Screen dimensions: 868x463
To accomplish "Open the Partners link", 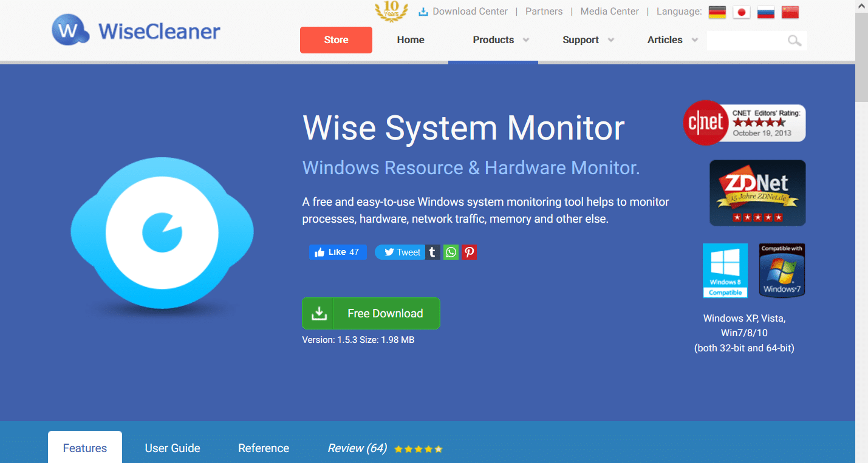I will 544,12.
